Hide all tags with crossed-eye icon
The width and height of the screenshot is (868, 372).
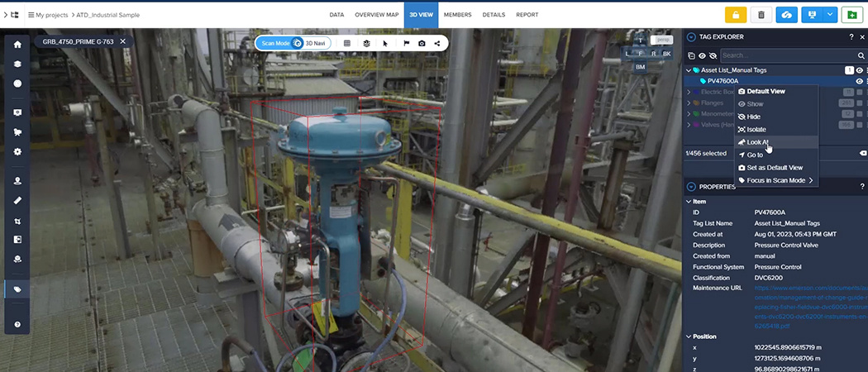[713, 55]
